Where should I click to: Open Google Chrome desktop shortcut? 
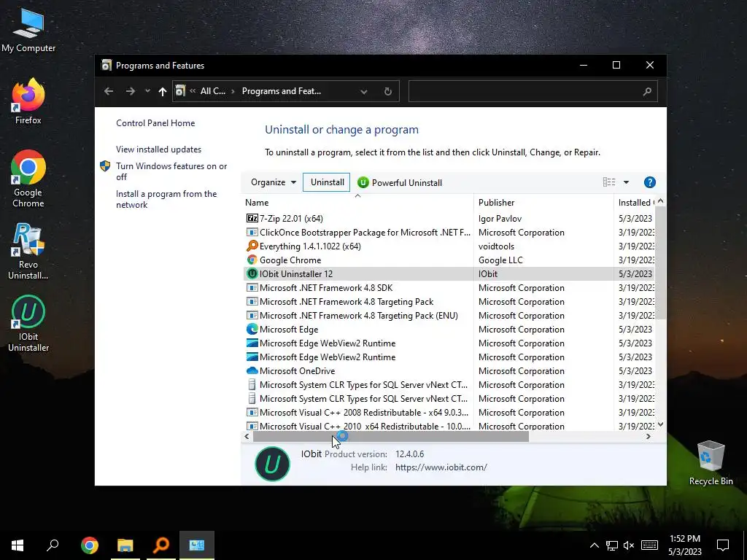point(28,179)
